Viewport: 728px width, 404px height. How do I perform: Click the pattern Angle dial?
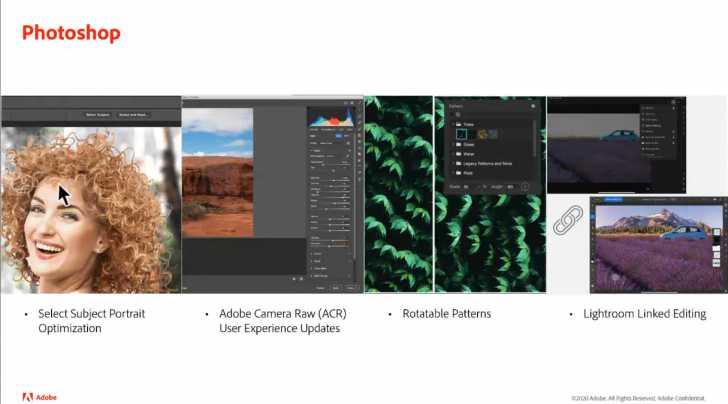(525, 187)
